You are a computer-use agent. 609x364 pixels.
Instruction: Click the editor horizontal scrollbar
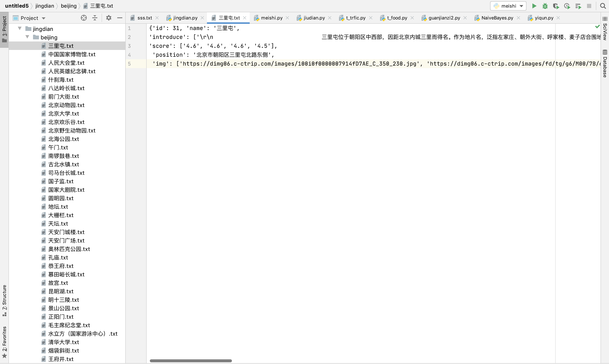[191, 361]
